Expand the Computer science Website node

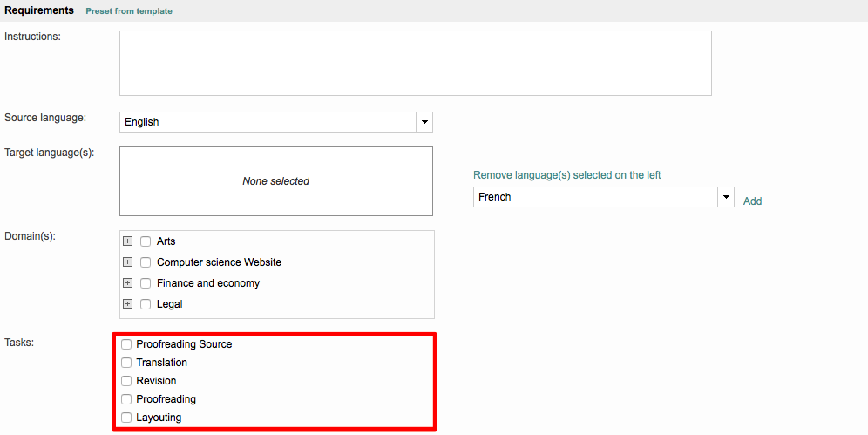tap(127, 262)
